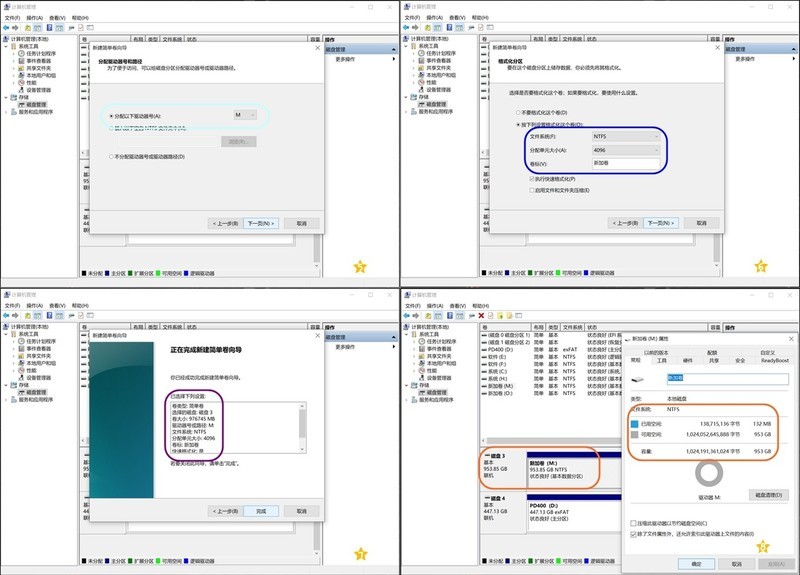Click the Back arrow in the 新加卷 (M:) properties window toolbar
The width and height of the screenshot is (800, 575).
click(x=406, y=315)
